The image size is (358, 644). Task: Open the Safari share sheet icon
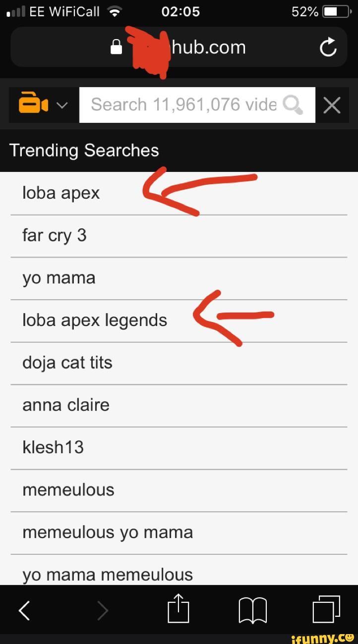[178, 608]
